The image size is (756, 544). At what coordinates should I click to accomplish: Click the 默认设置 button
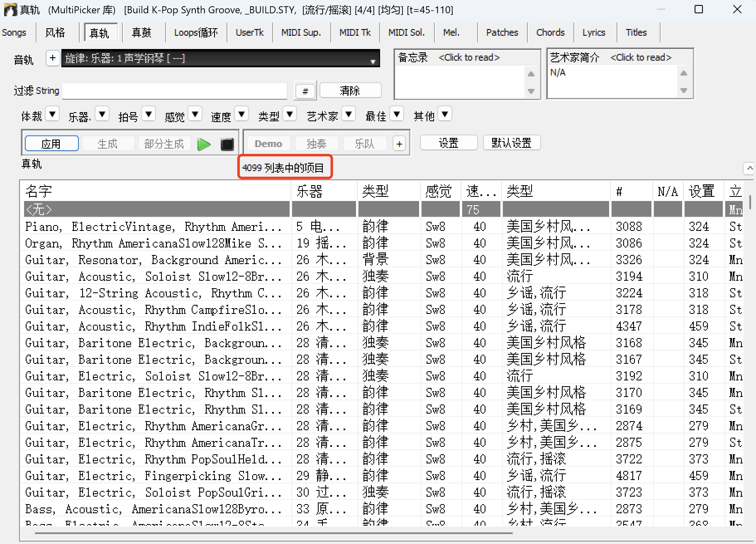pos(512,143)
